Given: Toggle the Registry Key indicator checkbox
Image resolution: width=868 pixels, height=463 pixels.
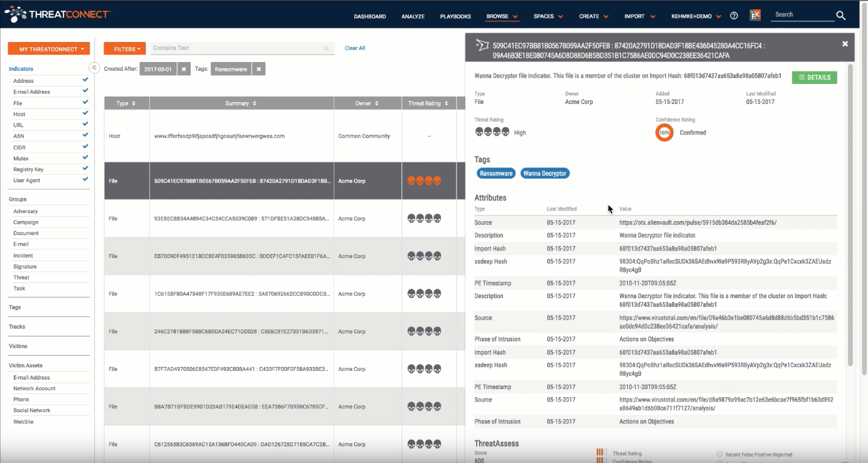Looking at the screenshot, I should tap(85, 169).
